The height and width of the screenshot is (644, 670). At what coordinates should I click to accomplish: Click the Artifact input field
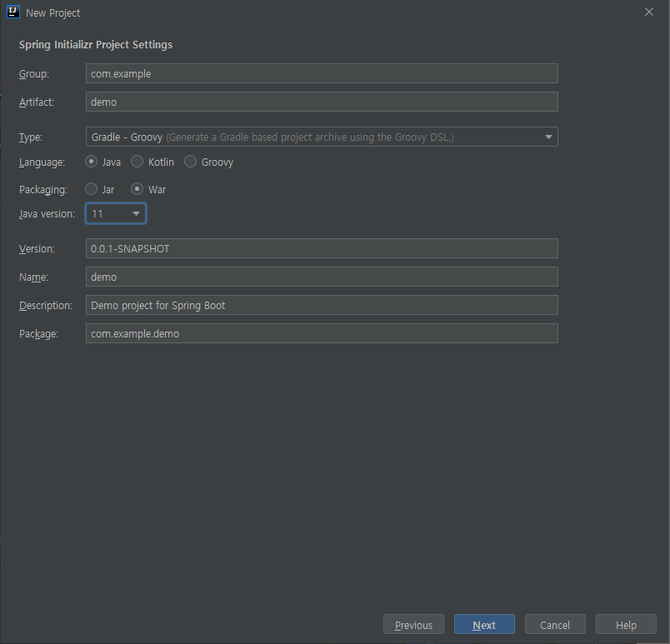(322, 102)
